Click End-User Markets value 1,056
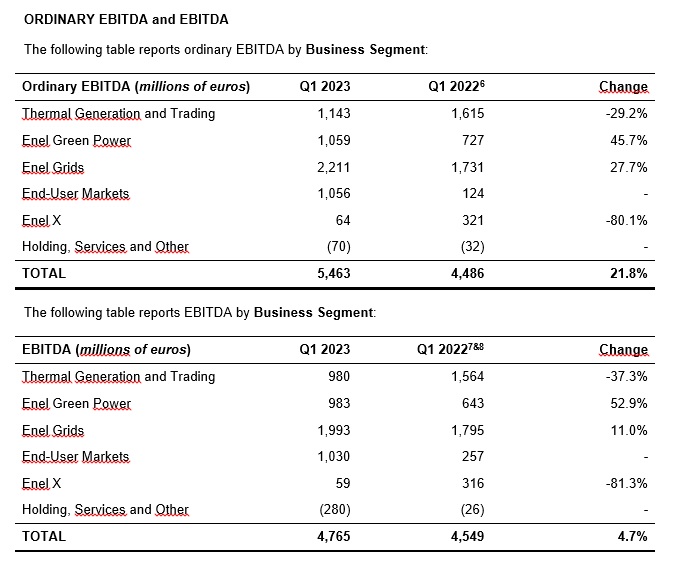Viewport: 679px width, 565px height. point(334,193)
